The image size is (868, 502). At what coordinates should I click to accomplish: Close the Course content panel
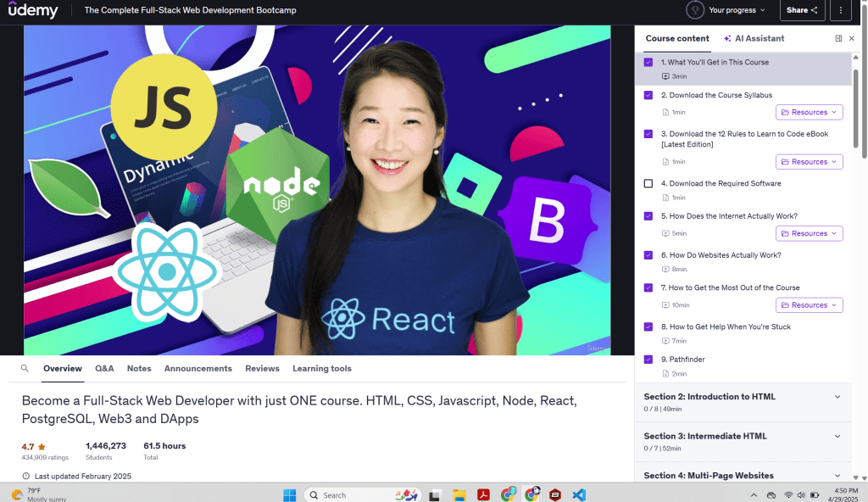pyautogui.click(x=851, y=38)
